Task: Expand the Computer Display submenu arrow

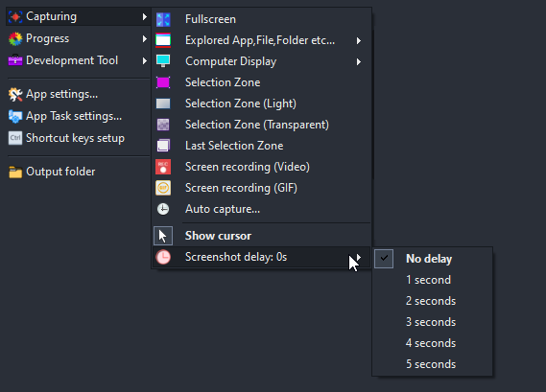Action: click(359, 62)
